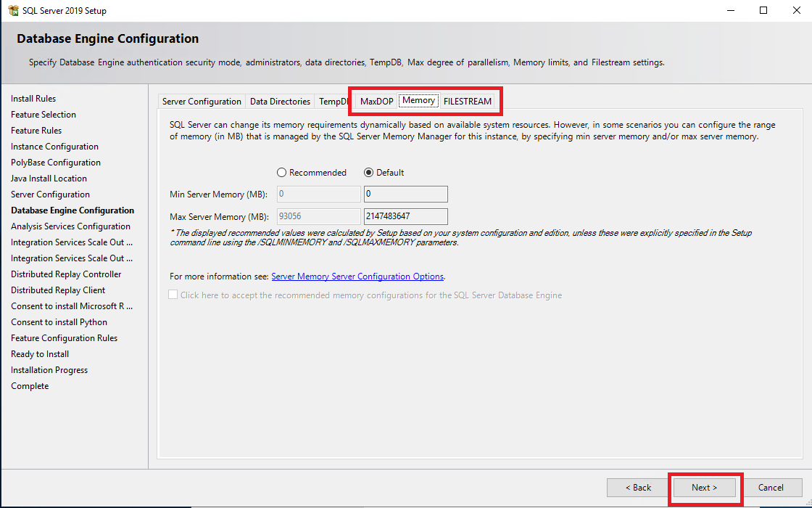
Task: Click the Consent to install Python step
Action: point(59,322)
